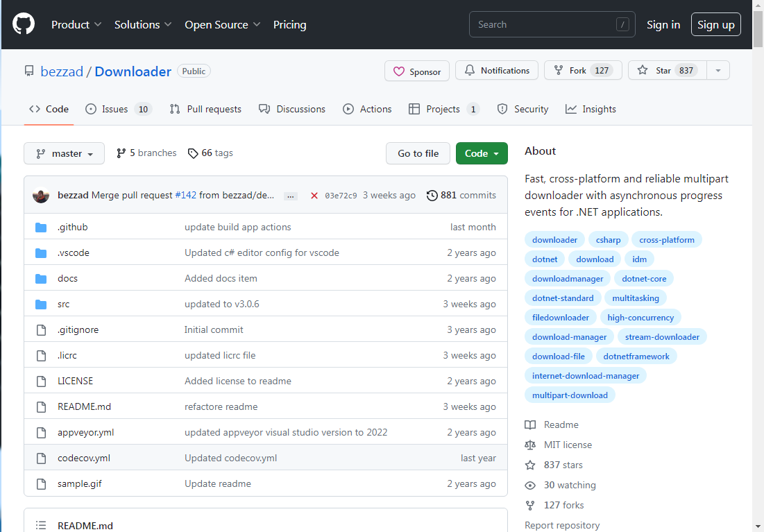764x532 pixels.
Task: Select the dotnet-core topic tag
Action: coord(644,279)
